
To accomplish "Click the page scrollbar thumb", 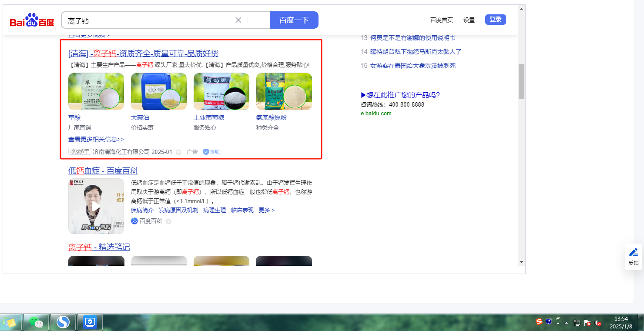I will click(521, 81).
